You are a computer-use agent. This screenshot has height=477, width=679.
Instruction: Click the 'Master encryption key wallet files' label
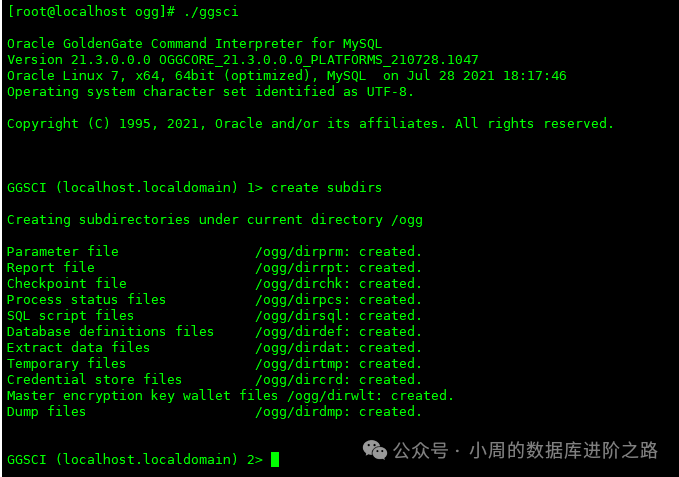(142, 396)
